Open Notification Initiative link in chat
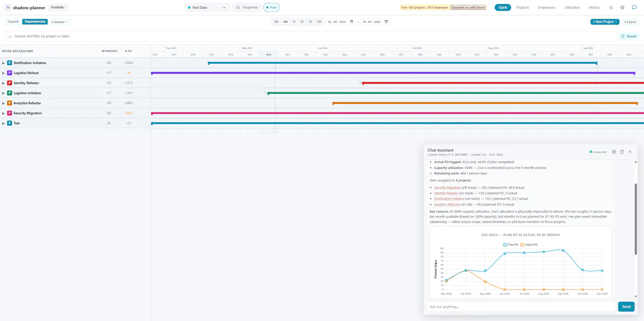The image size is (644, 321). point(449,199)
